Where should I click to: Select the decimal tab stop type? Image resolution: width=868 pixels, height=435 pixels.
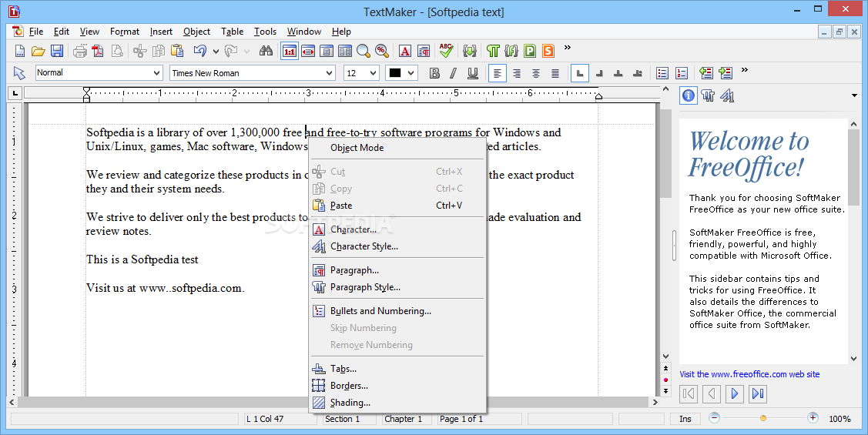coord(638,73)
